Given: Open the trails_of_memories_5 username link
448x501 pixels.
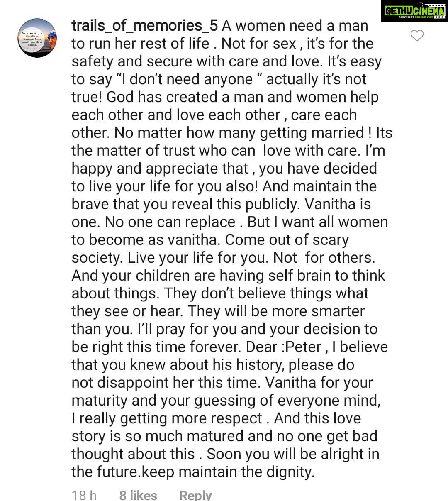Looking at the screenshot, I should 144,26.
